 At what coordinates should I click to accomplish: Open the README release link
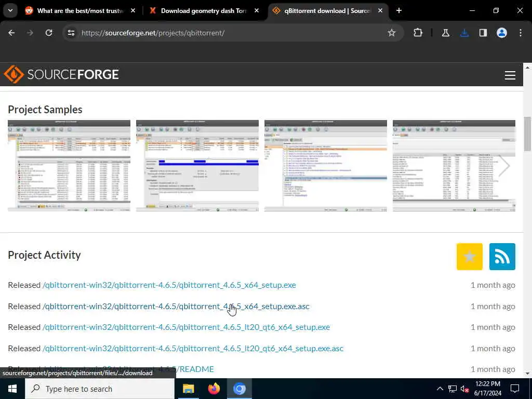[x=128, y=369]
